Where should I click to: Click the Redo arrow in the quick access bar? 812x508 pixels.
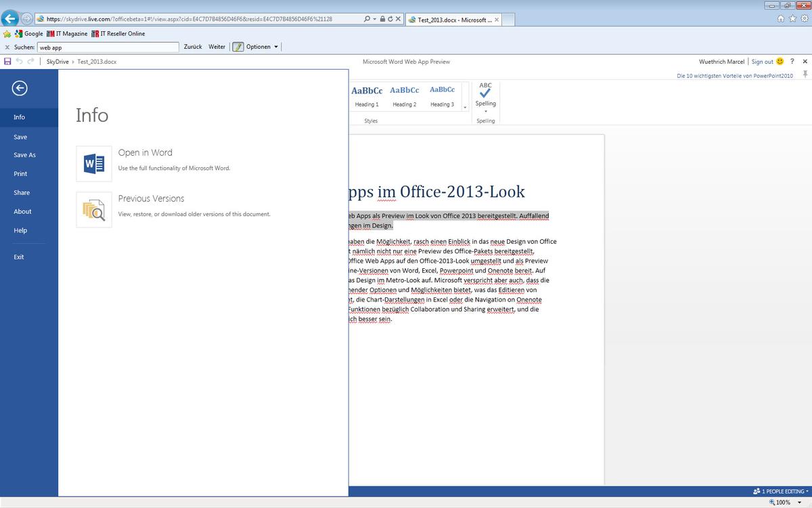(x=31, y=62)
